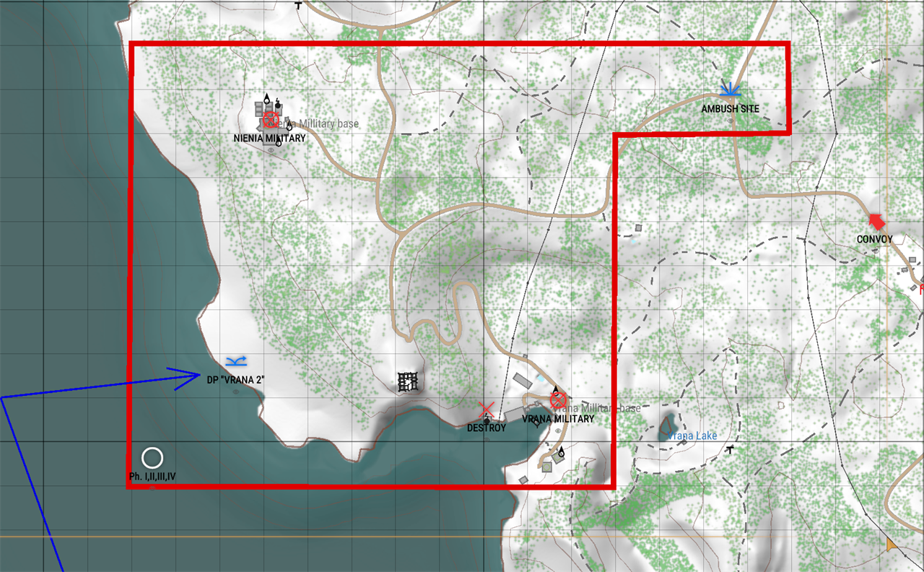Click the DESTROY text label
This screenshot has width=924, height=572.
click(x=486, y=428)
